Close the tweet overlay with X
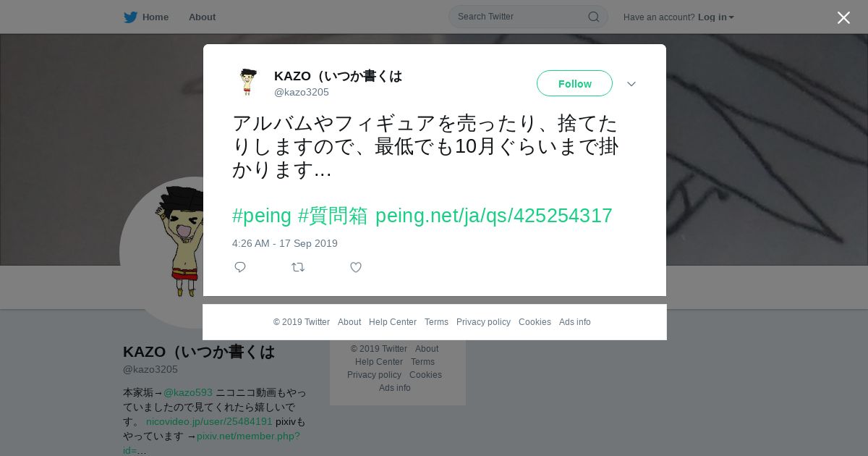Viewport: 868px width, 456px height. tap(843, 17)
